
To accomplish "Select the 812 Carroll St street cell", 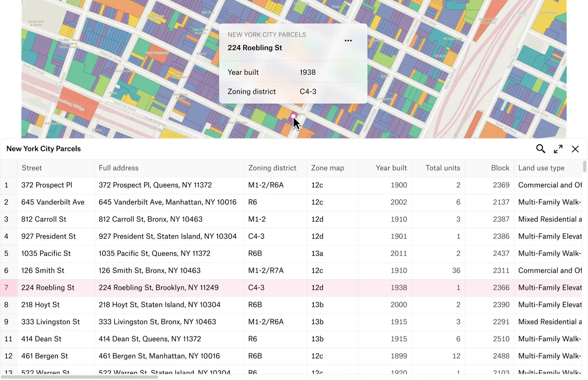I will point(56,219).
